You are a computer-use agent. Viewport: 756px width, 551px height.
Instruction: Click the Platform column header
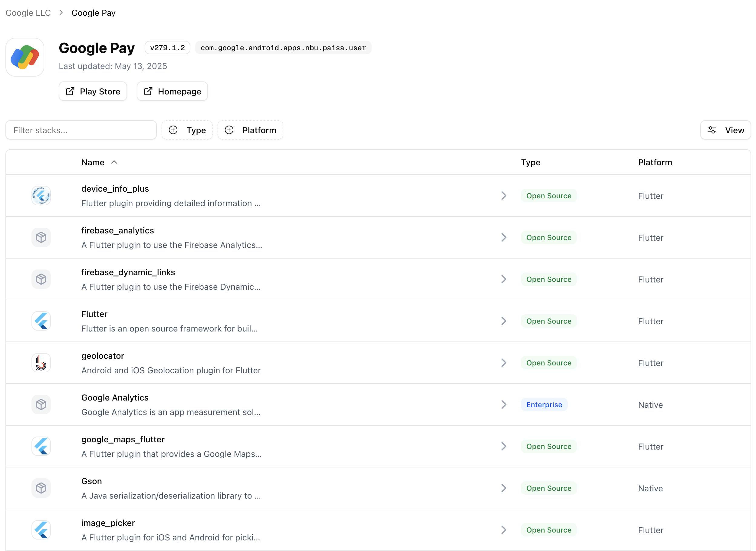(x=655, y=162)
